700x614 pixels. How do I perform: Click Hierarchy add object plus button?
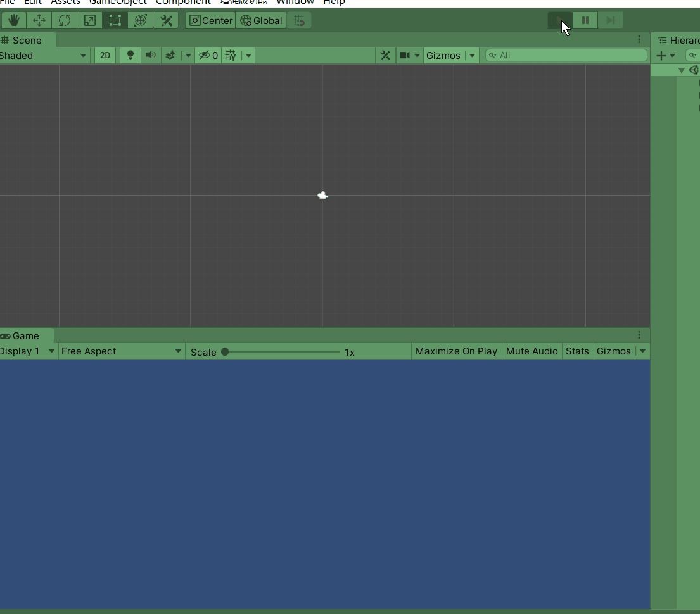coord(661,56)
